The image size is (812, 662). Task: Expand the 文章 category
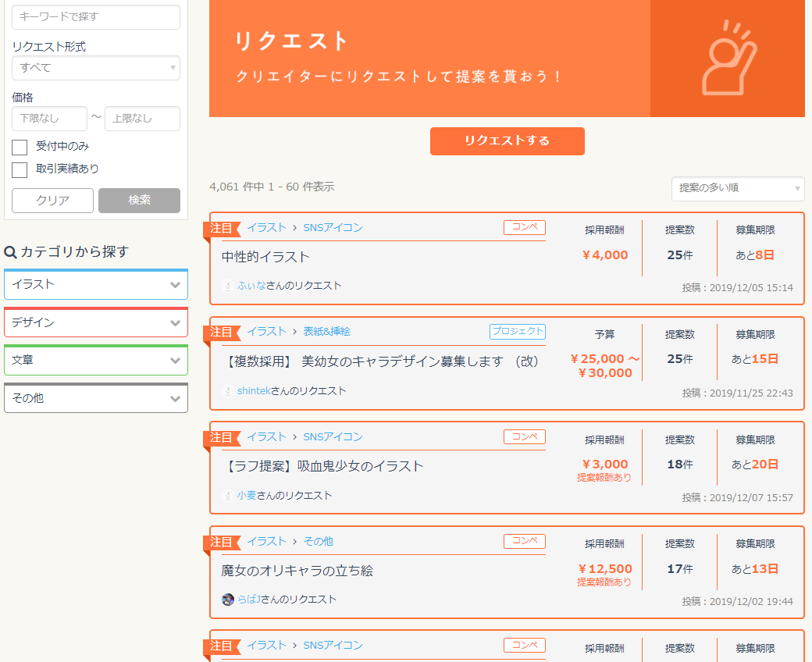96,360
